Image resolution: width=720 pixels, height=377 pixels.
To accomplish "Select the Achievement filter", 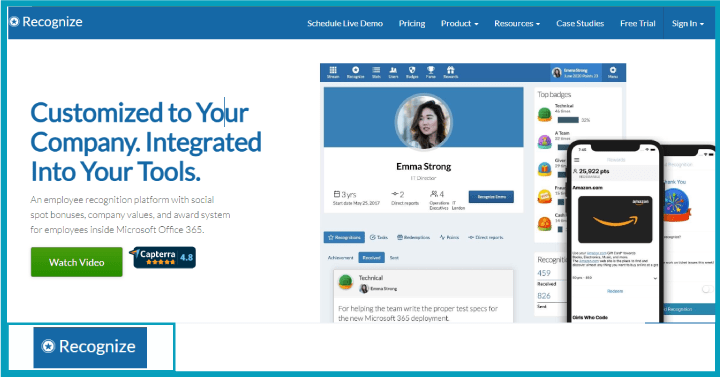I will coord(341,258).
